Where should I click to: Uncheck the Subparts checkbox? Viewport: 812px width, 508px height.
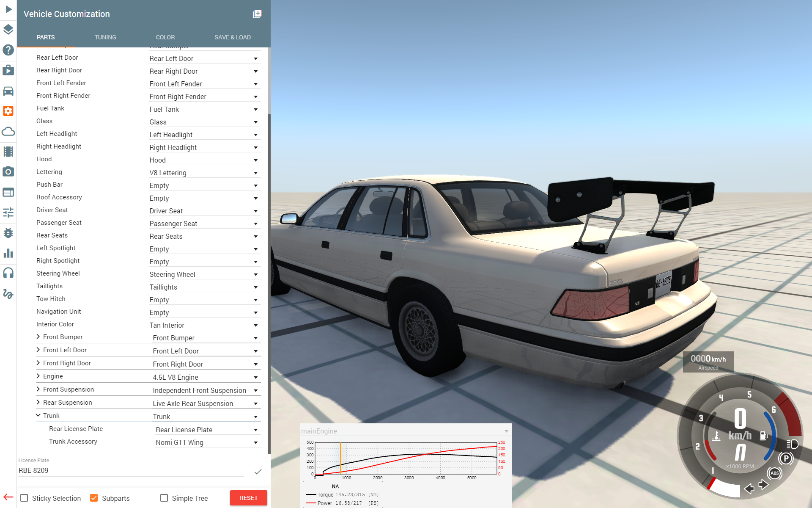[94, 498]
